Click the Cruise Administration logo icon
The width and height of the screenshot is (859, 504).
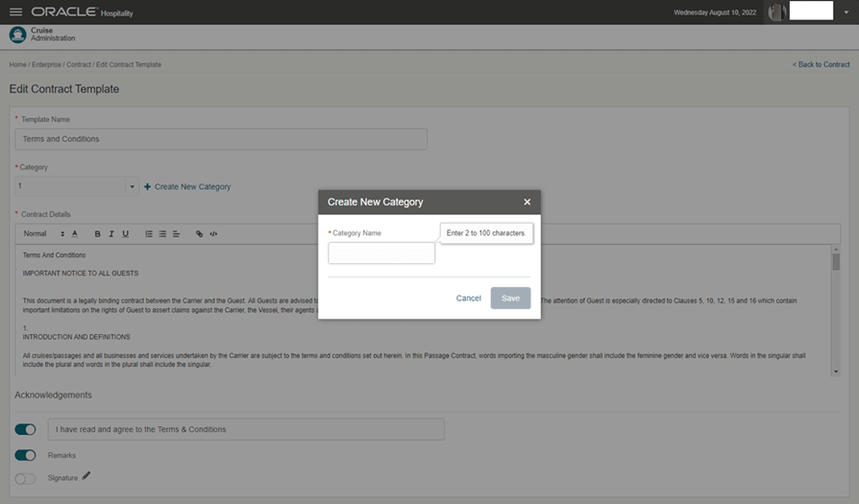(17, 35)
